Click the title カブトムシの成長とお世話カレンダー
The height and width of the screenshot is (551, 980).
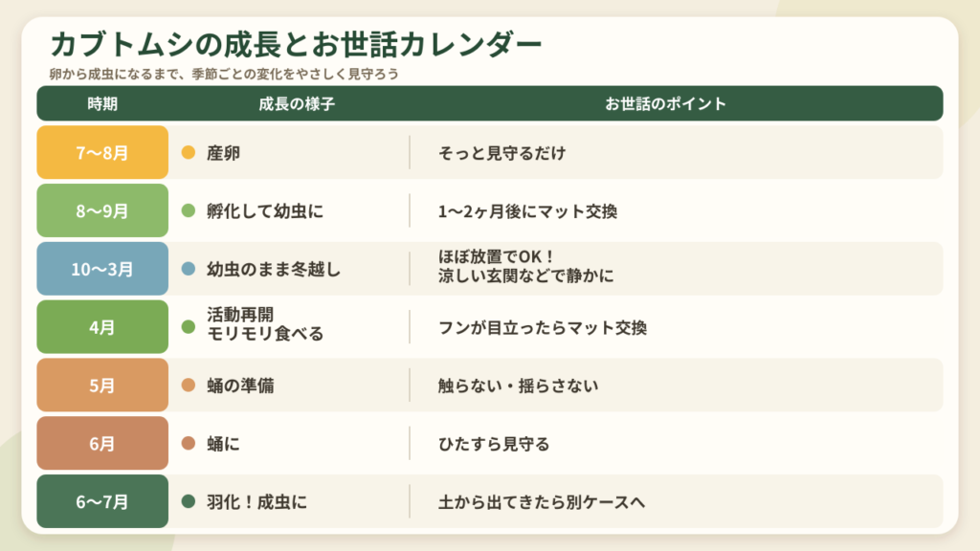(x=296, y=44)
